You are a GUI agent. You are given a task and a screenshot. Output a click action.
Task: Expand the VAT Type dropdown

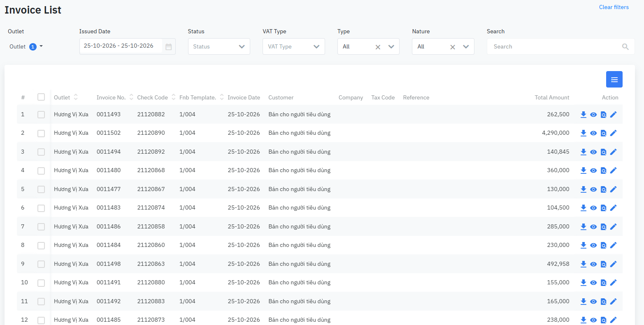click(294, 46)
